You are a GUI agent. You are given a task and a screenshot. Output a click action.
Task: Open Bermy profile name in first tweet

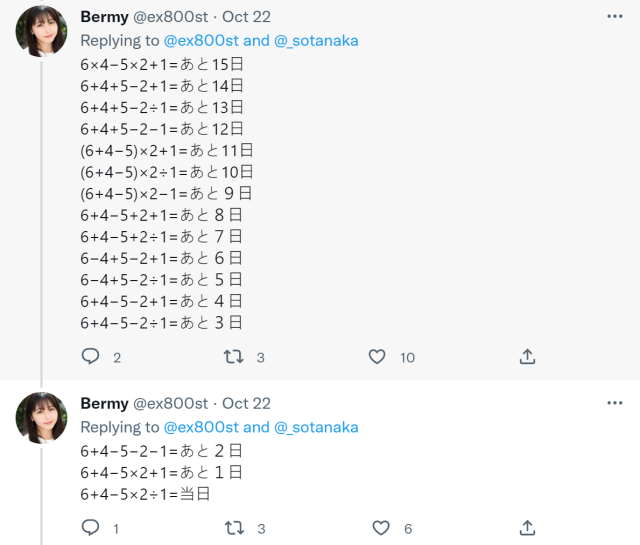tap(104, 17)
